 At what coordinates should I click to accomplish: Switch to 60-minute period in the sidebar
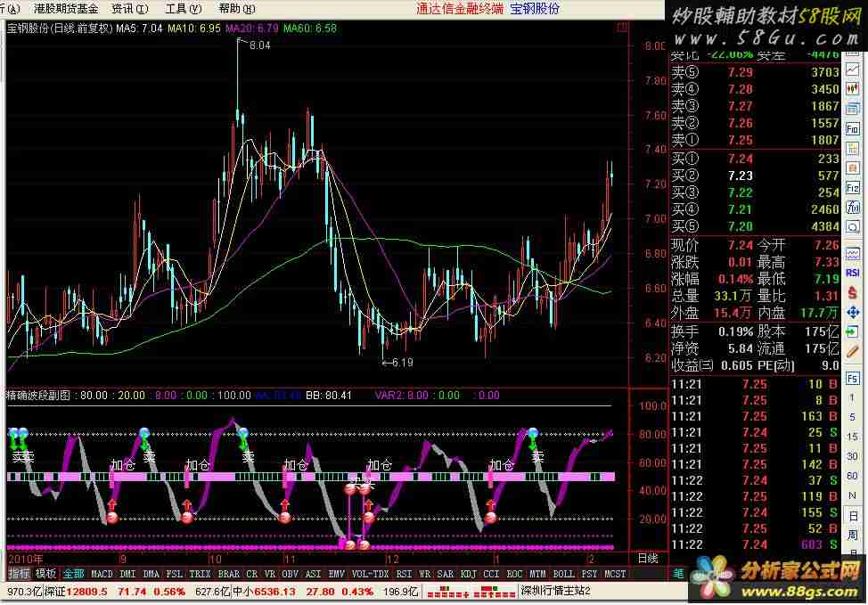tap(853, 476)
